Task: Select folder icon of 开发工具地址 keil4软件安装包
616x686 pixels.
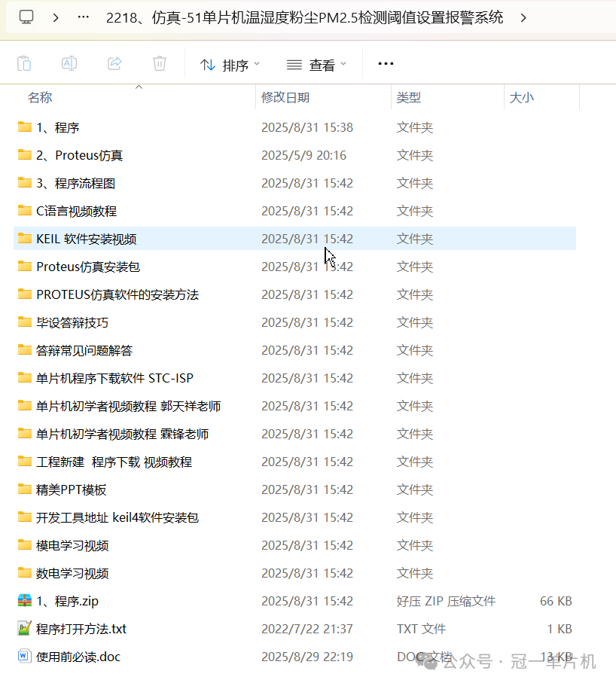Action: pos(25,517)
